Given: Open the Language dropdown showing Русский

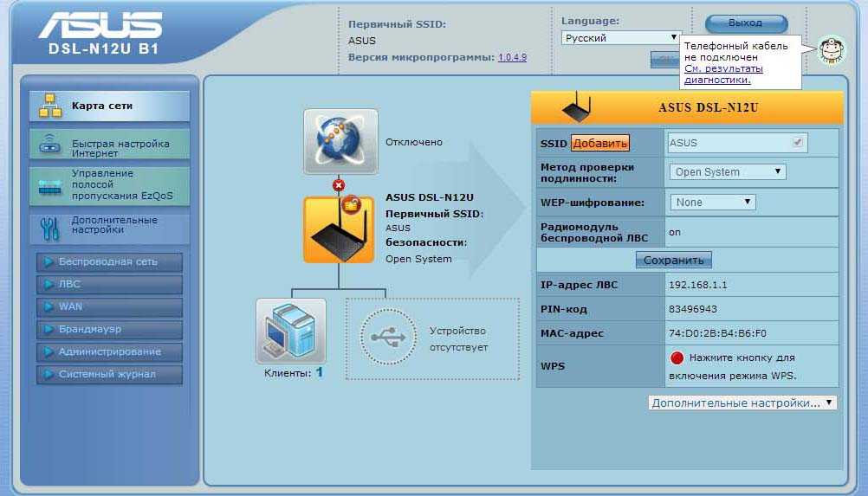Looking at the screenshot, I should [621, 37].
